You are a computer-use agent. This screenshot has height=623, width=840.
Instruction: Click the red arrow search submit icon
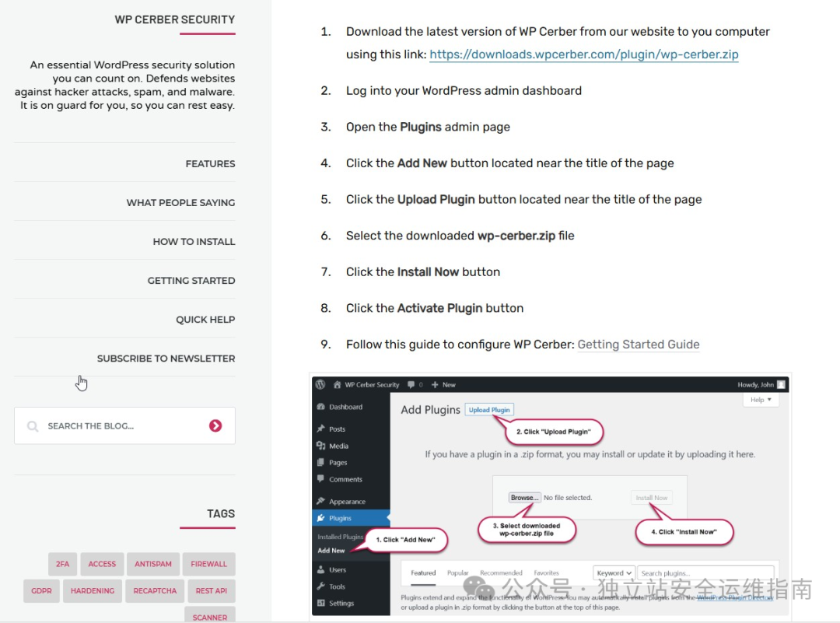(215, 425)
